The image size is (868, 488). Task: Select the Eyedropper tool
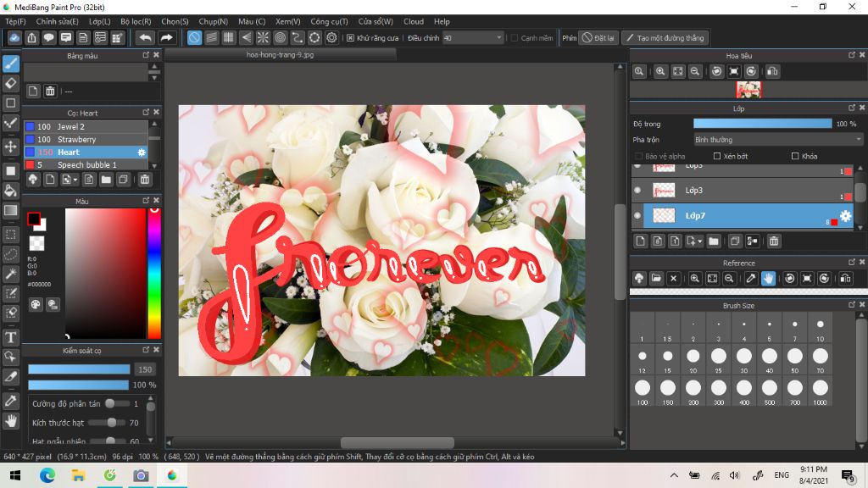[x=11, y=401]
